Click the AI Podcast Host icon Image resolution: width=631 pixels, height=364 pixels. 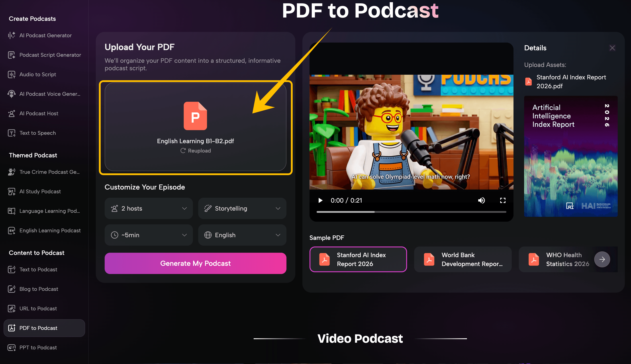[12, 113]
